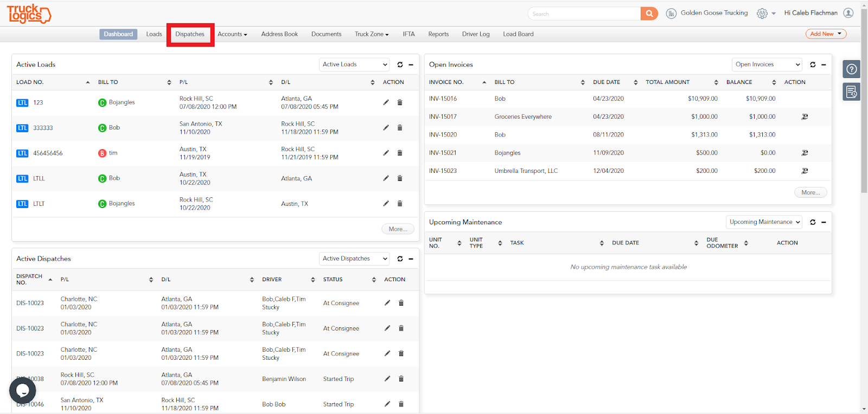The height and width of the screenshot is (414, 868).
Task: Edit the LTLL load
Action: click(386, 178)
